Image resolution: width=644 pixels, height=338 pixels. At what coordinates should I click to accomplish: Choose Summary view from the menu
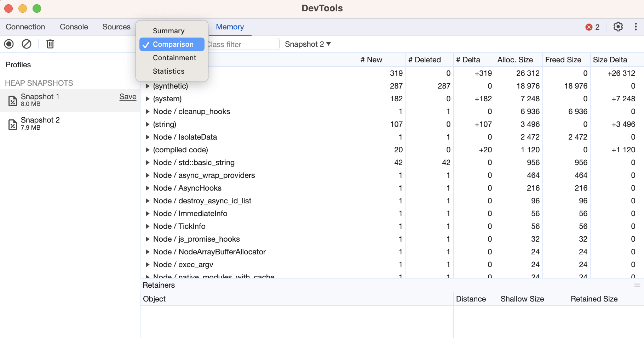168,31
